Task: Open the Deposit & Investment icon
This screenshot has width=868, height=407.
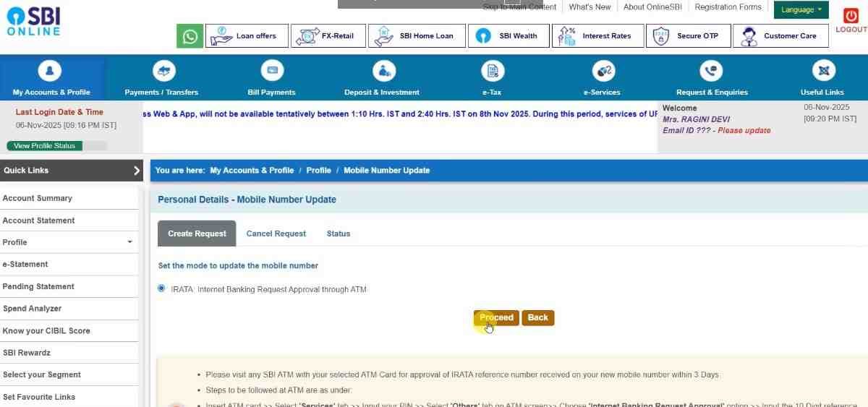Action: [383, 71]
